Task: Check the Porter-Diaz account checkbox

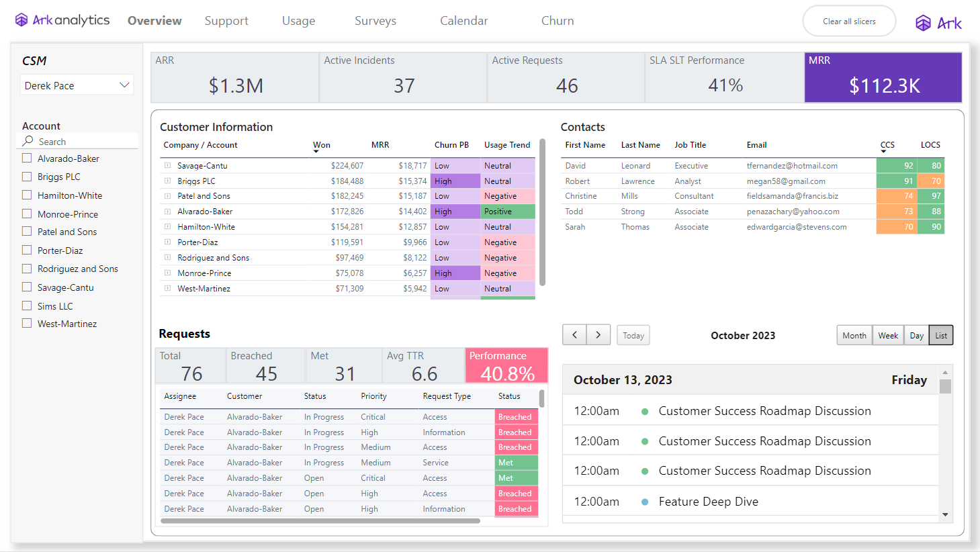Action: [26, 250]
